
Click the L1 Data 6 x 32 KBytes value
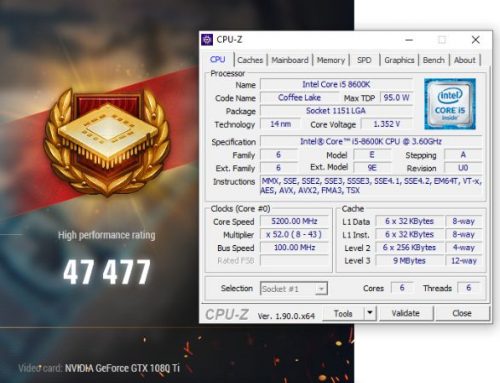click(x=410, y=221)
